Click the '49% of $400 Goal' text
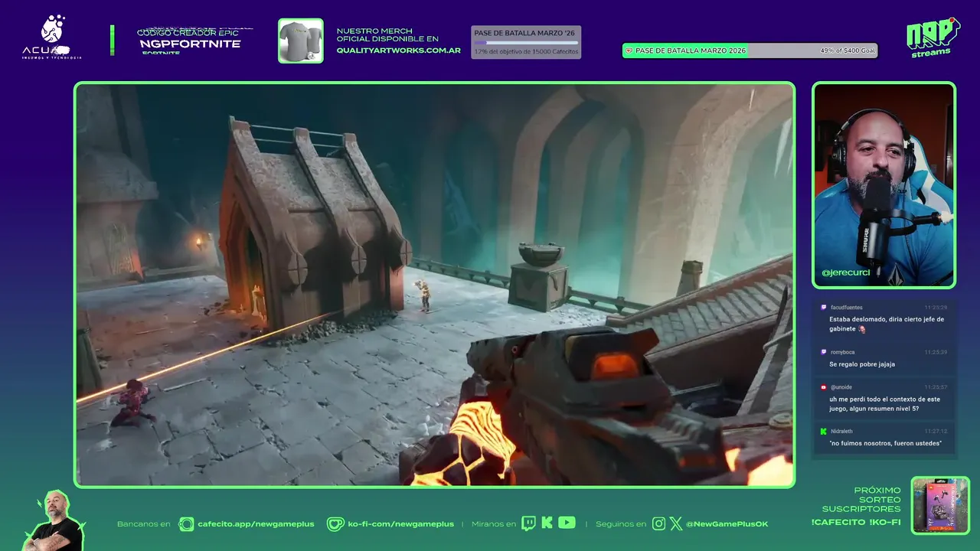 tap(847, 51)
